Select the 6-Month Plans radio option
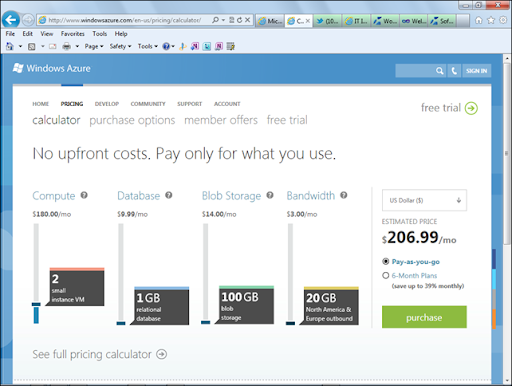 coord(386,275)
